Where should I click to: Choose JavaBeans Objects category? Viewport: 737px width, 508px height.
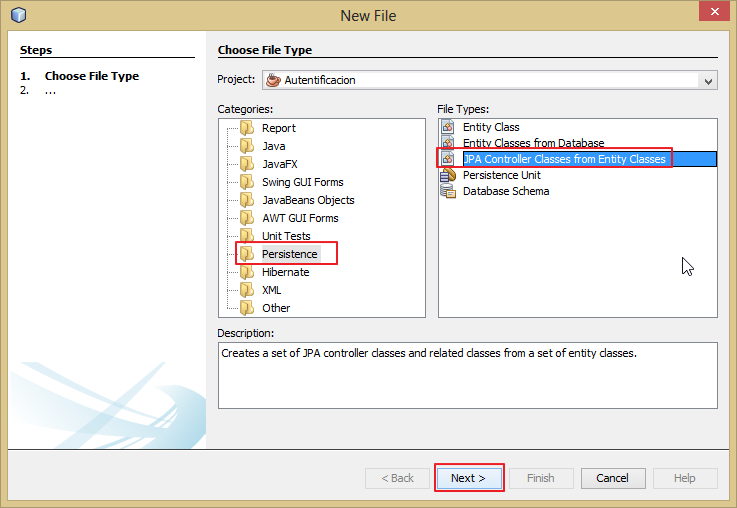point(308,200)
